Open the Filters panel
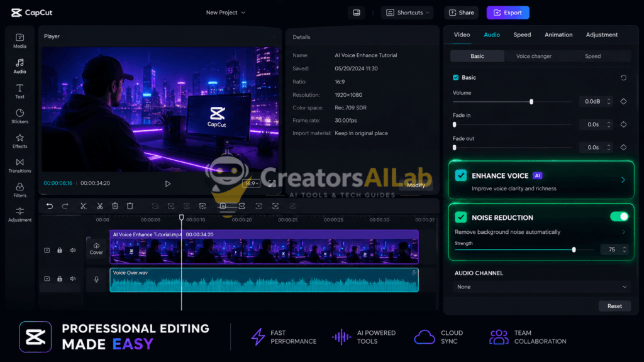The width and height of the screenshot is (644, 362). 19,190
